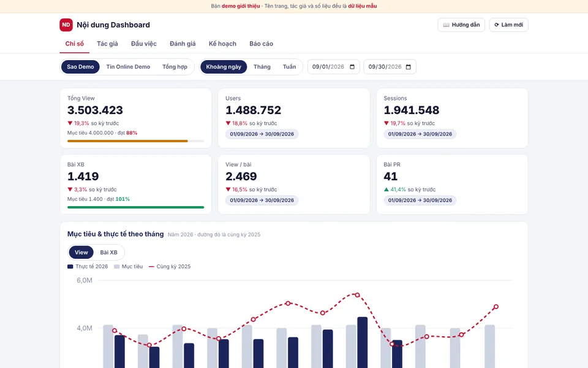This screenshot has height=368, width=588.
Task: Click the 88% target achievement text
Action: pos(132,133)
